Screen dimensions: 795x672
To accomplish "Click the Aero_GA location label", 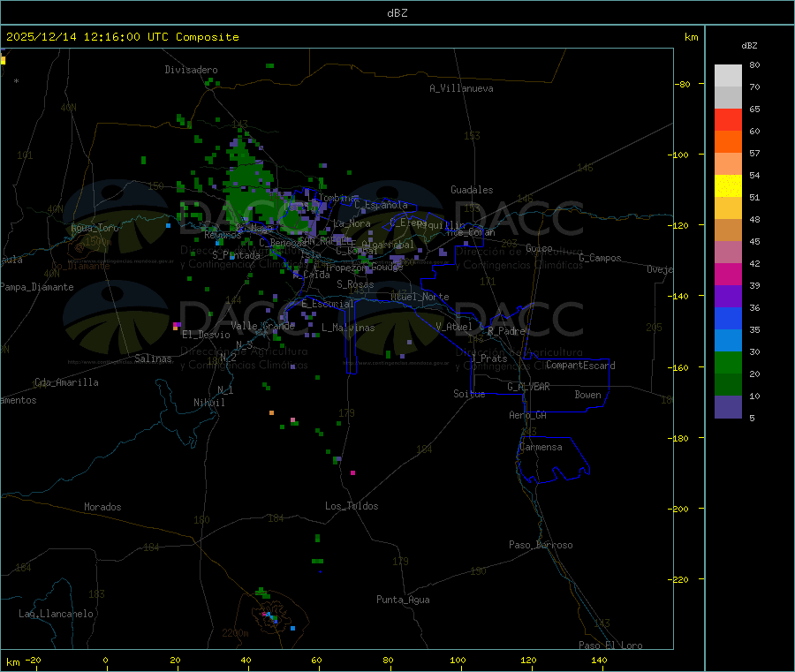I will pyautogui.click(x=527, y=415).
